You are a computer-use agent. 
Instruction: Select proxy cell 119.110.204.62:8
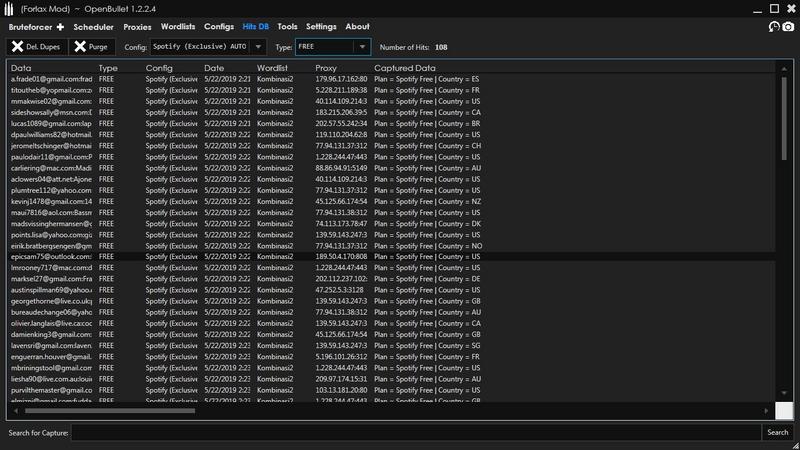[x=341, y=135]
